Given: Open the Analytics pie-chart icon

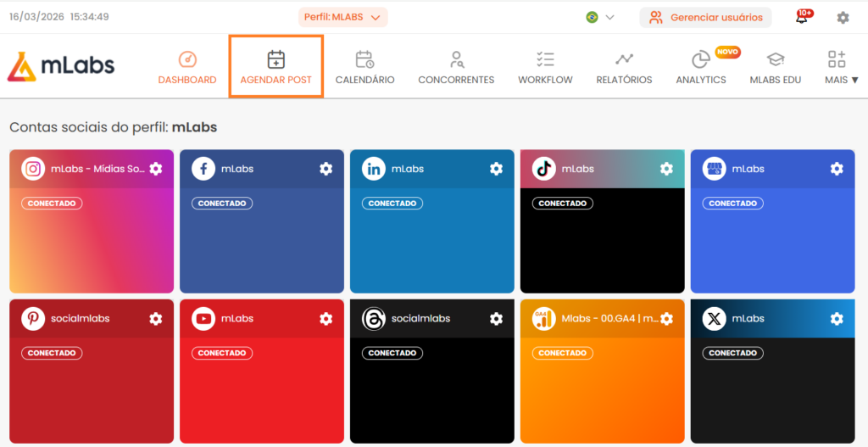Looking at the screenshot, I should point(701,59).
